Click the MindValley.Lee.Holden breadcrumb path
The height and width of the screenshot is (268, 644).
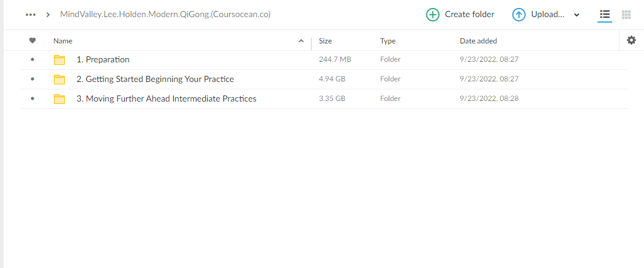tap(165, 15)
